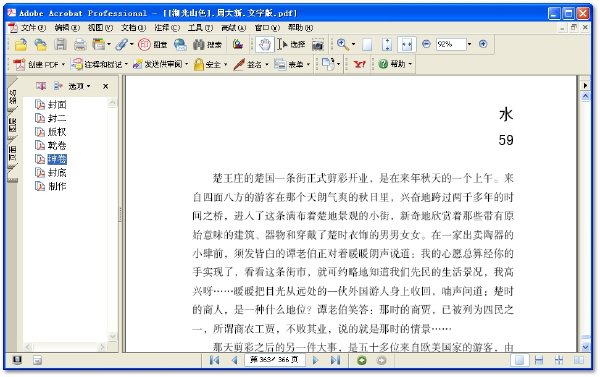Viewport: 600px width, 377px height.
Task: Toggle Single Page layout
Action: (519, 360)
